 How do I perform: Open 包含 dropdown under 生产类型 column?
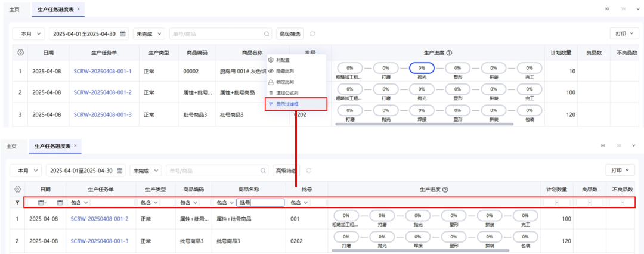pyautogui.click(x=148, y=202)
